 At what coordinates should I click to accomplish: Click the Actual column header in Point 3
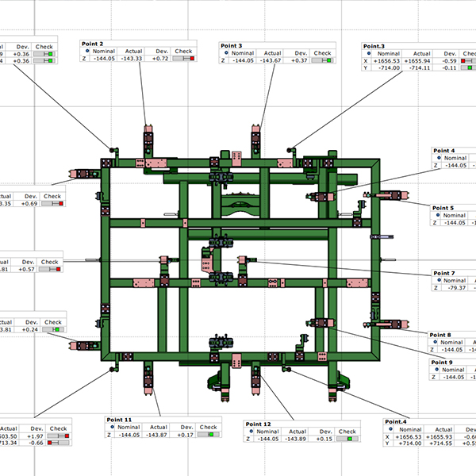point(271,52)
